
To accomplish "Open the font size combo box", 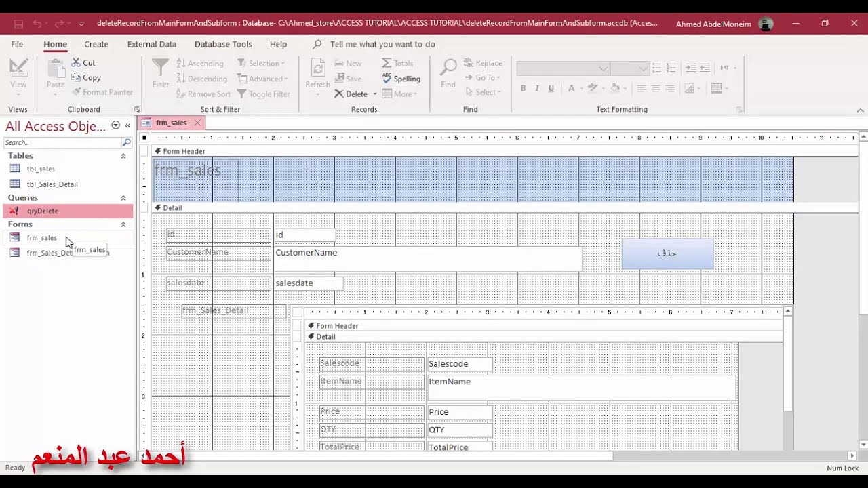I will [x=631, y=68].
